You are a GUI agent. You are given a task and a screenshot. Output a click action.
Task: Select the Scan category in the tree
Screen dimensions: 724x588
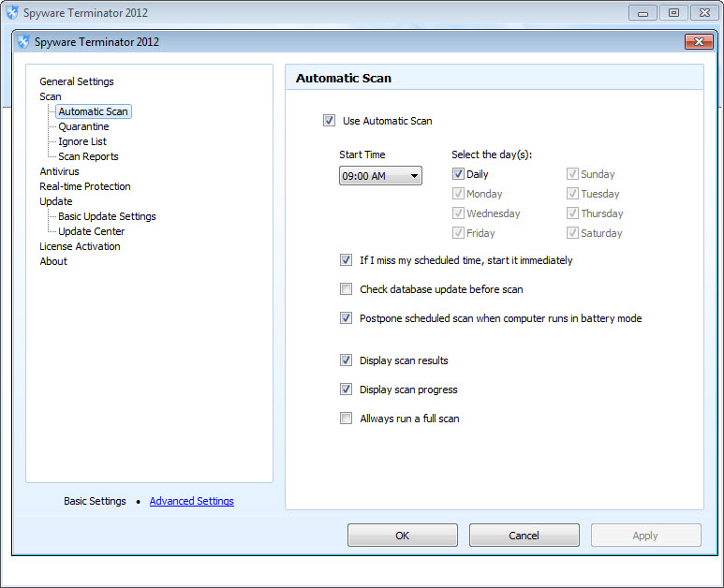[x=51, y=96]
